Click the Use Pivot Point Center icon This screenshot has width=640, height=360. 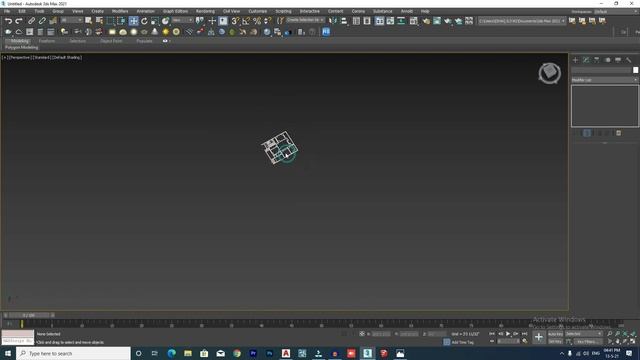click(x=200, y=21)
